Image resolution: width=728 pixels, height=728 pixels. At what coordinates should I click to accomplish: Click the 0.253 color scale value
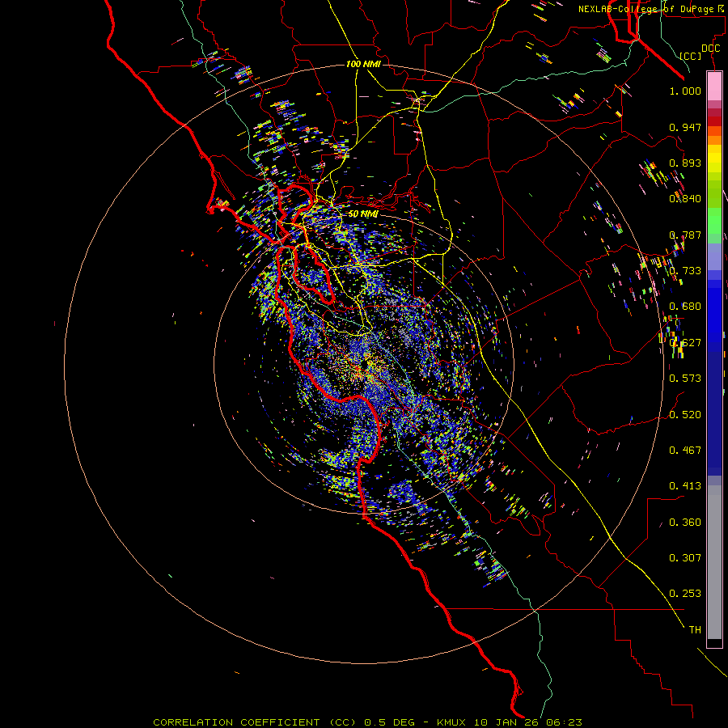685,594
